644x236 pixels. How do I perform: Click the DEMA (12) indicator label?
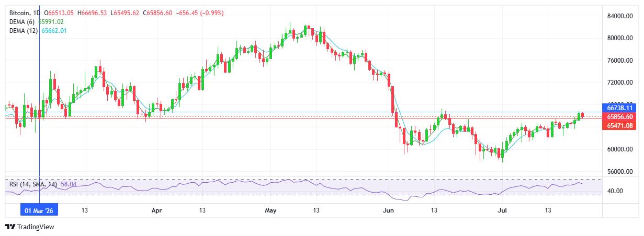click(22, 31)
